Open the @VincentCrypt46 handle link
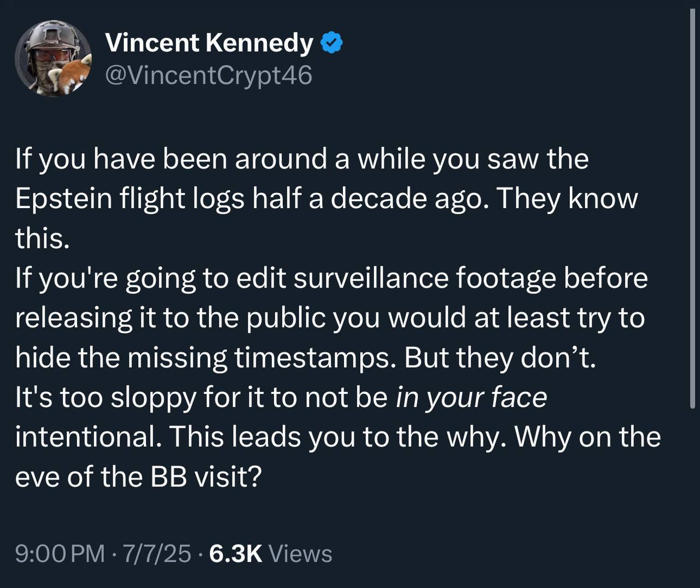 coord(208,75)
